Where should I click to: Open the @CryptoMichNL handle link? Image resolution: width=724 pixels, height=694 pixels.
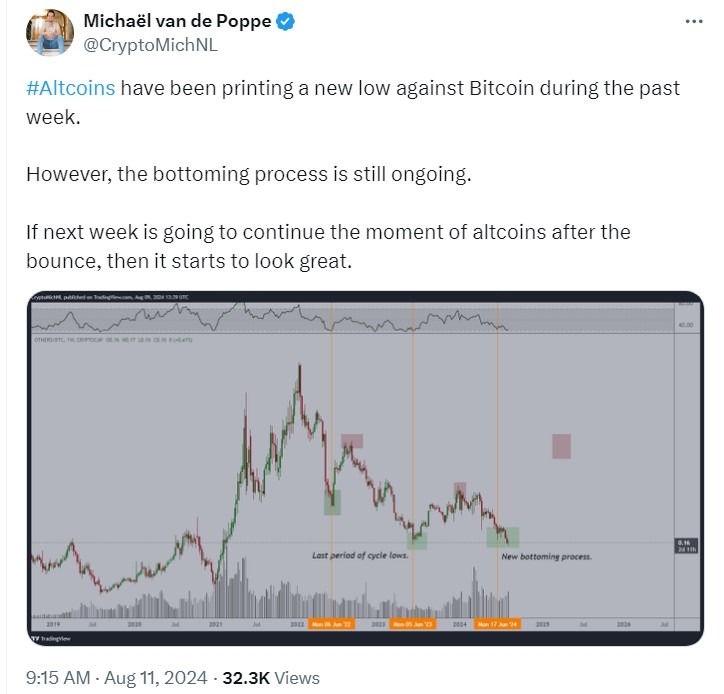coord(150,45)
